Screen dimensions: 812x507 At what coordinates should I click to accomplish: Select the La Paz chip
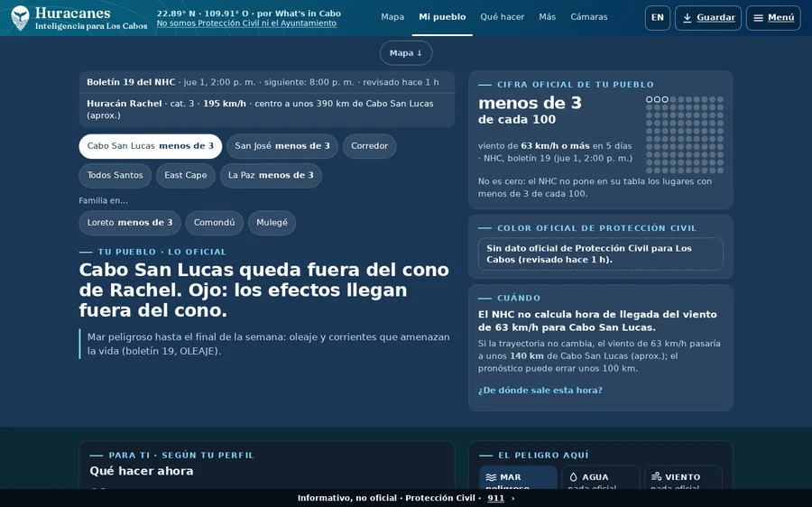(271, 176)
